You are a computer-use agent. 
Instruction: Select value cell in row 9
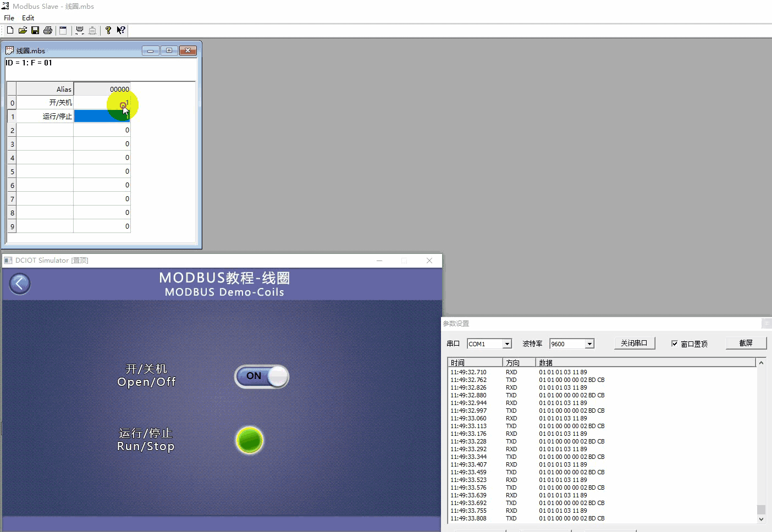(x=102, y=226)
